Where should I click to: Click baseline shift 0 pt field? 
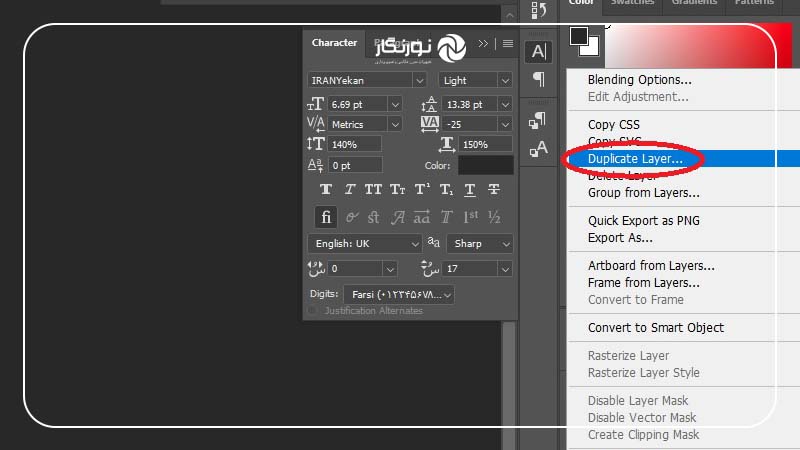(355, 165)
